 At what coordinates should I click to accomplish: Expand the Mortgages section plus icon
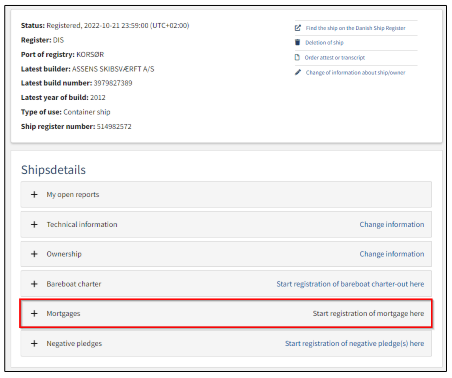(x=34, y=313)
